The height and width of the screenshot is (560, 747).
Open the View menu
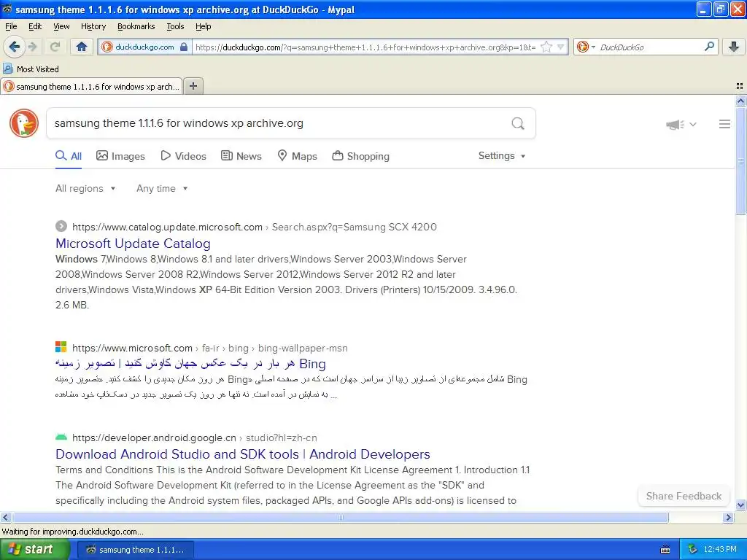(61, 26)
